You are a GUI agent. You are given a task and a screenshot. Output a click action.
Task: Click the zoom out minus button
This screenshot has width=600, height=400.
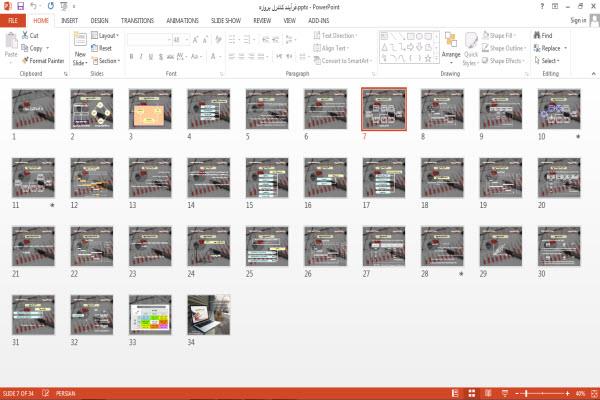[x=517, y=393]
